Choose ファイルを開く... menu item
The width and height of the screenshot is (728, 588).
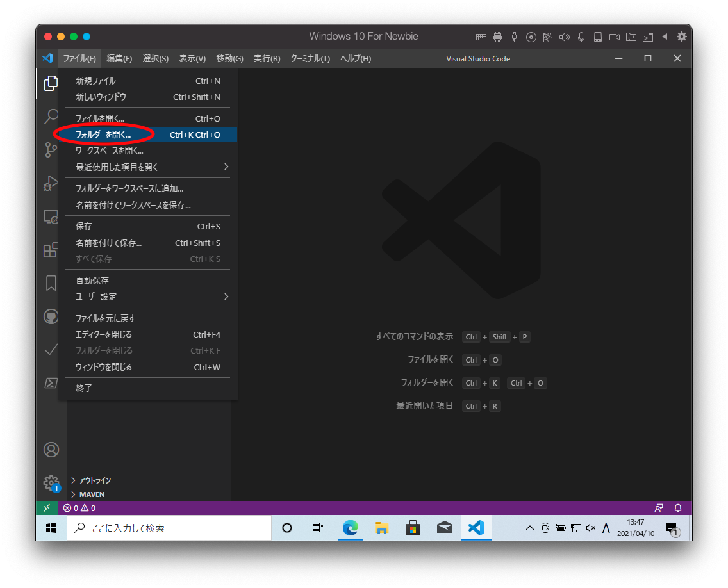147,118
